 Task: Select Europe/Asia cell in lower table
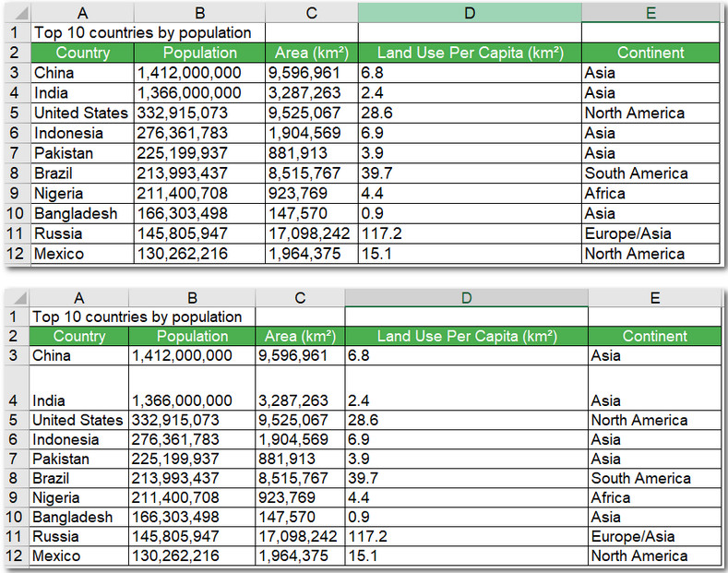coord(654,536)
